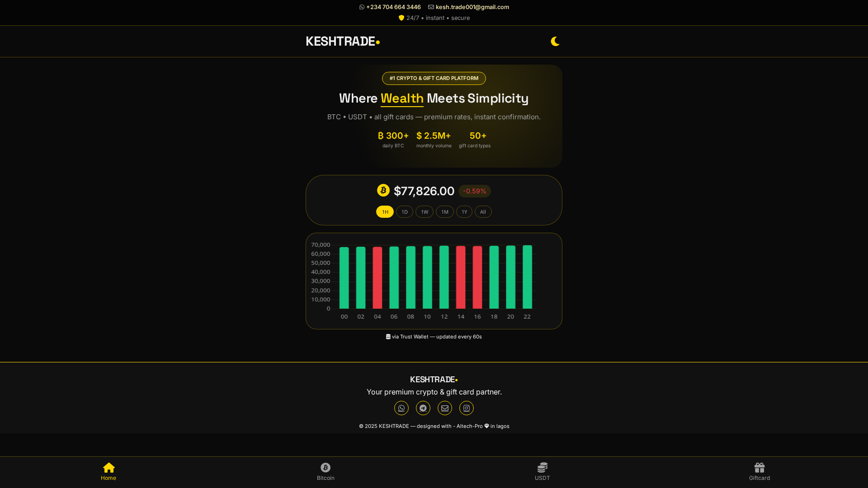Click the database icon beside Trust Wallet
868x488 pixels.
(388, 337)
